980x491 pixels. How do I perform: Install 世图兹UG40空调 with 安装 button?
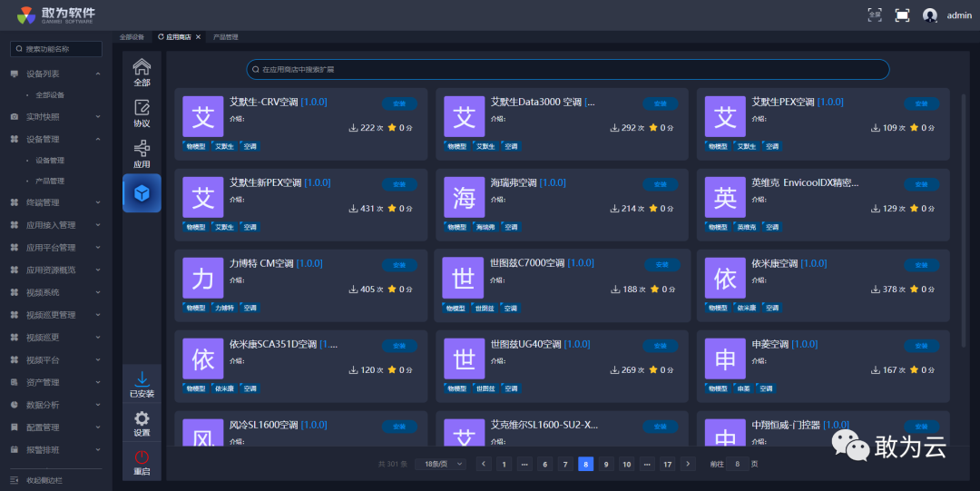[x=660, y=346]
